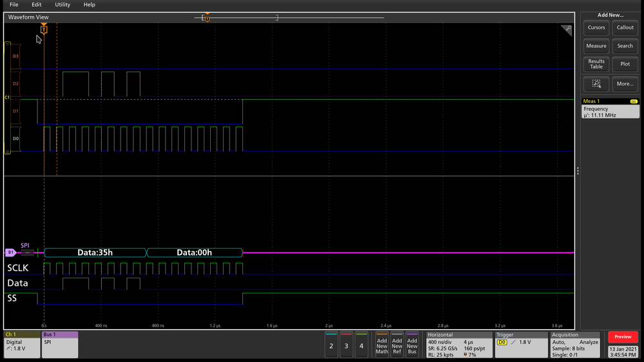Add new Cursors
This screenshot has height=362, width=644.
point(596,28)
